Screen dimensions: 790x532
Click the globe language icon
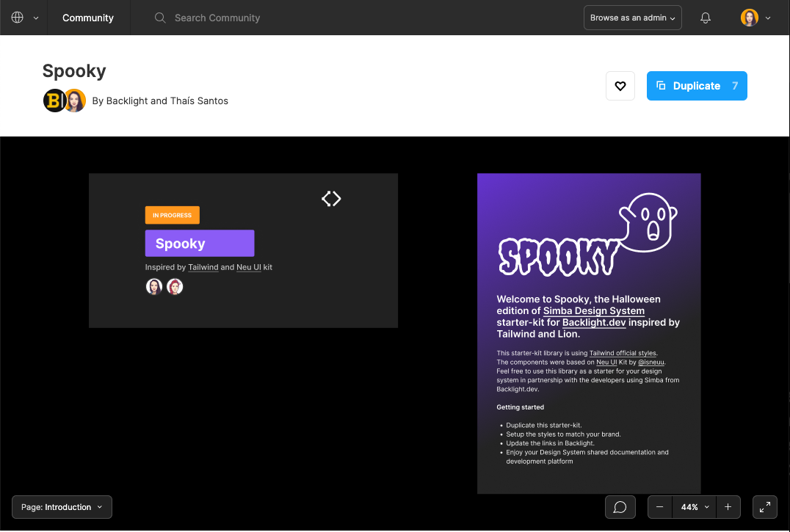pyautogui.click(x=18, y=18)
